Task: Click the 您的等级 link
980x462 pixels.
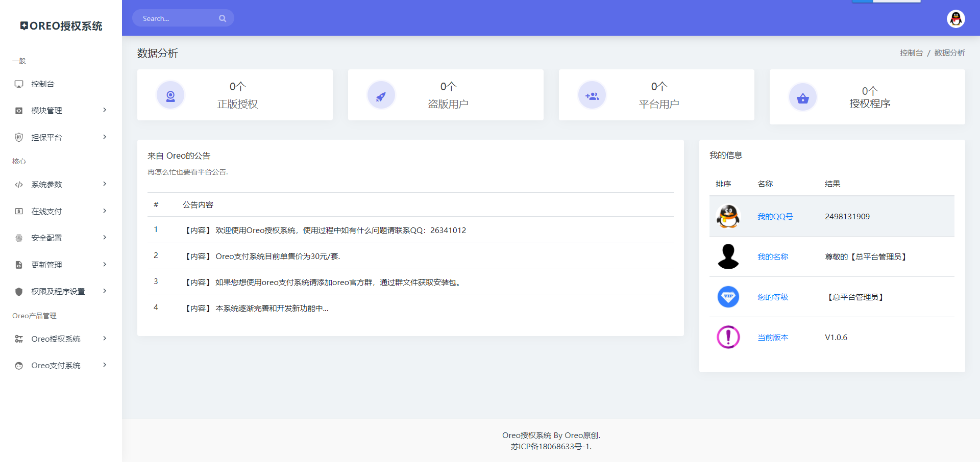Action: pyautogui.click(x=773, y=297)
